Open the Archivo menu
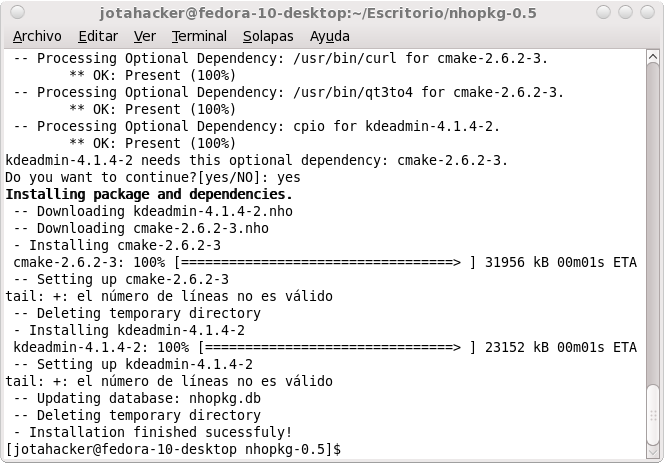Image resolution: width=664 pixels, height=463 pixels. click(x=37, y=36)
